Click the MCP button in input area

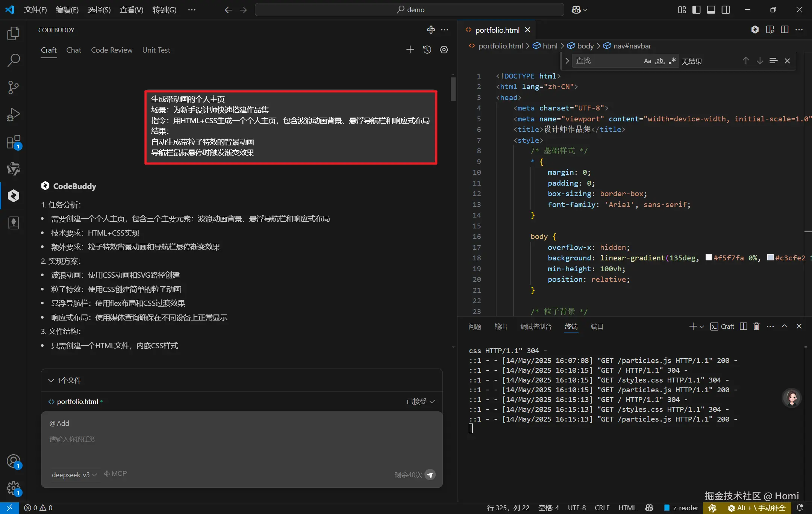tap(115, 474)
